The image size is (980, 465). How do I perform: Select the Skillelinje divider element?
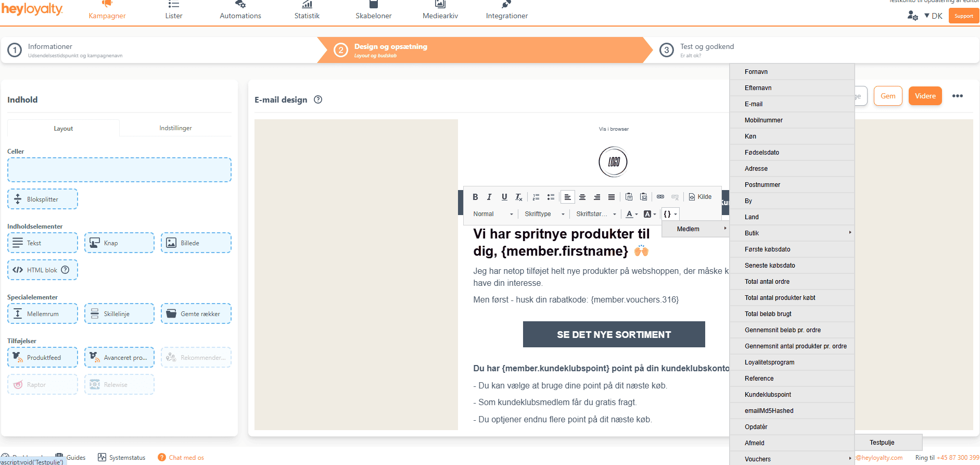point(119,313)
